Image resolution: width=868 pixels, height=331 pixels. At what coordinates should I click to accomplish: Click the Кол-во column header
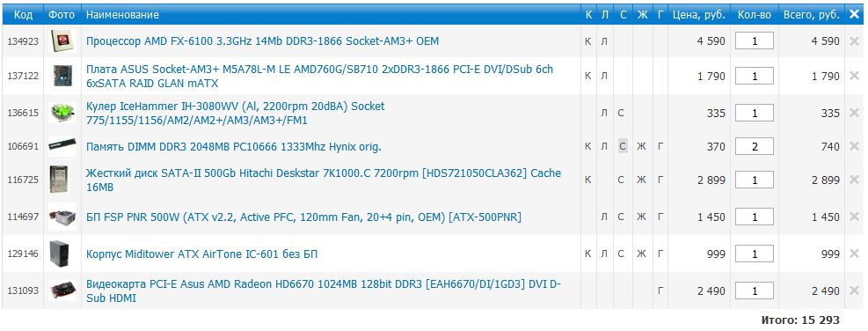[x=754, y=15]
